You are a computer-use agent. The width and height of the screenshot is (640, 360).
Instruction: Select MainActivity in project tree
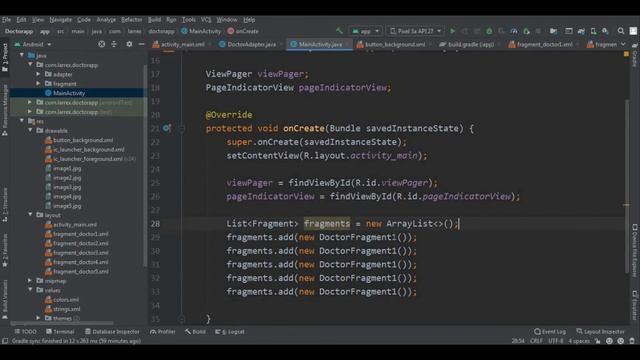click(x=69, y=93)
